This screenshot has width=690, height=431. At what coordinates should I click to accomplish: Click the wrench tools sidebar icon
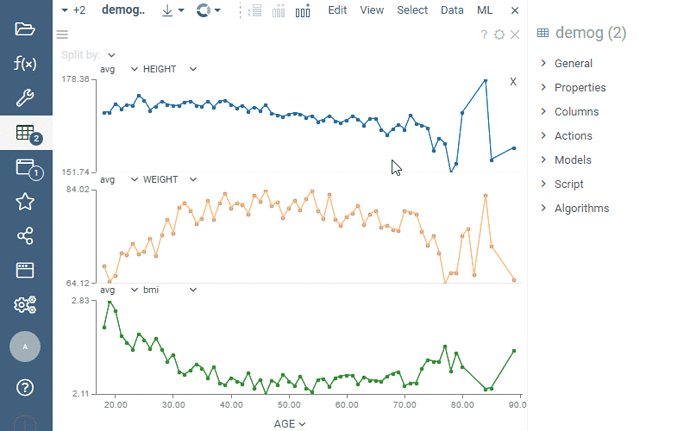click(25, 98)
